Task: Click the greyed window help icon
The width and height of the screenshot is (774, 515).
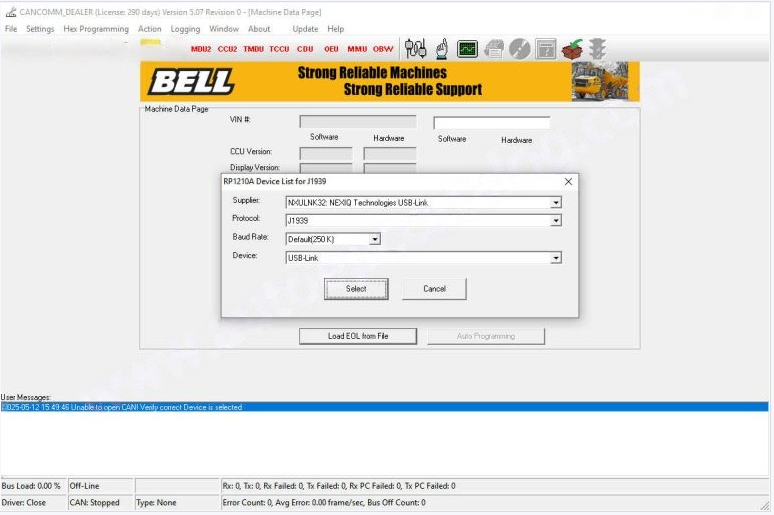Action: (545, 49)
